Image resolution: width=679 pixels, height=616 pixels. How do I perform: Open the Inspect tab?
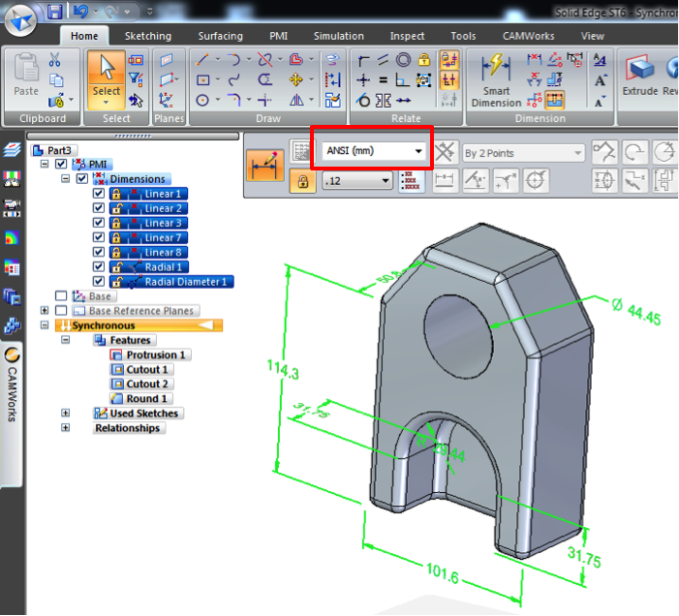point(407,36)
